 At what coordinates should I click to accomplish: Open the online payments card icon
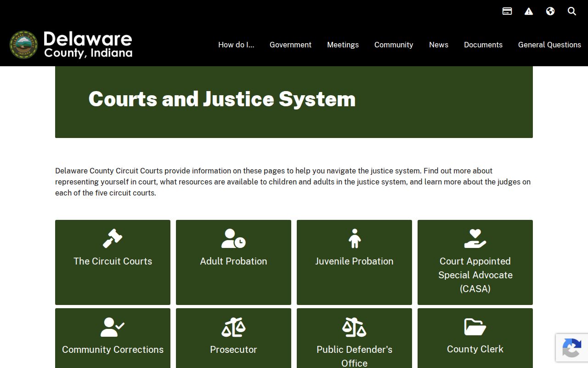point(507,11)
